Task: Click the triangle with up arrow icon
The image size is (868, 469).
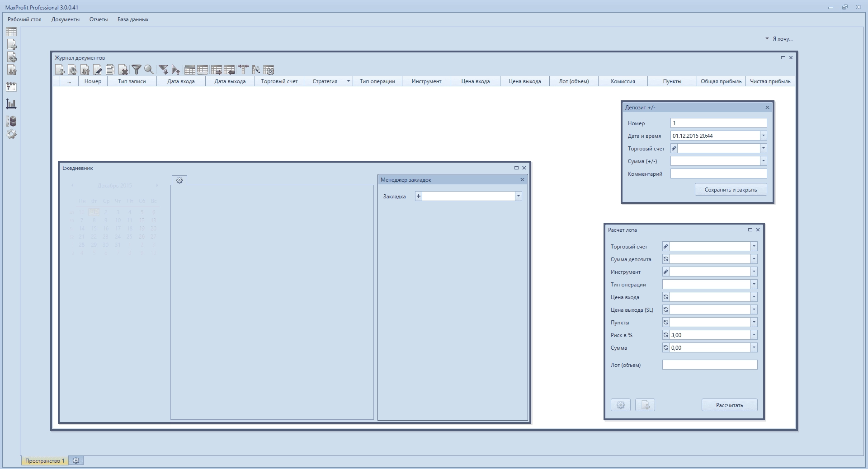Action: [x=176, y=70]
